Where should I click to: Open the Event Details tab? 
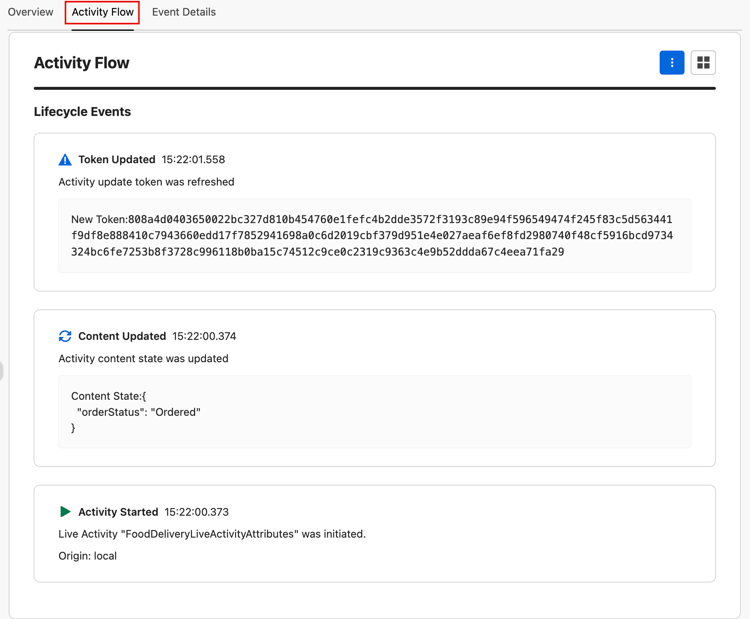pos(184,12)
